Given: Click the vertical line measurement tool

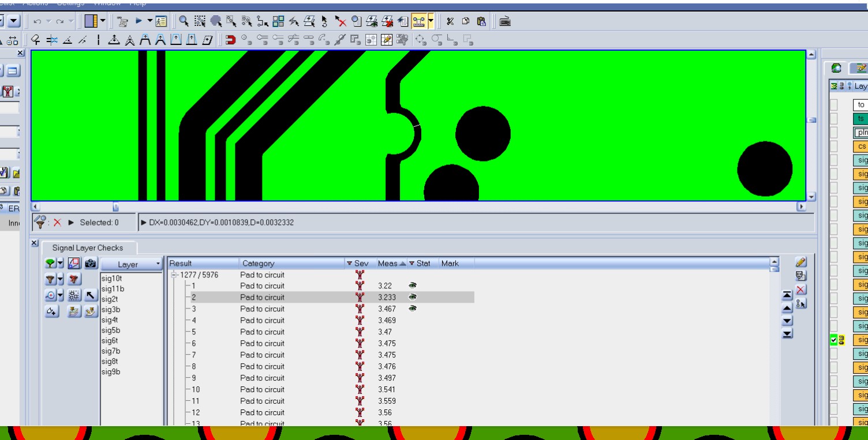Looking at the screenshot, I should click(x=99, y=40).
